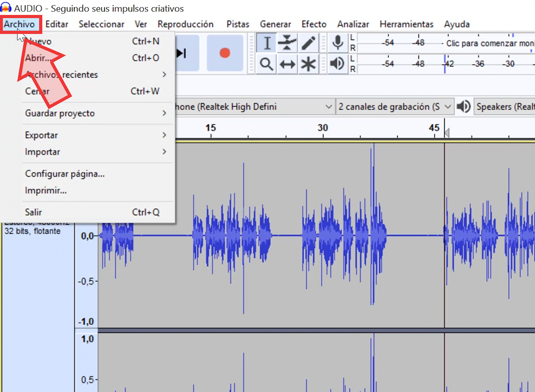Click the recording meter to start monitoring

tap(446, 43)
